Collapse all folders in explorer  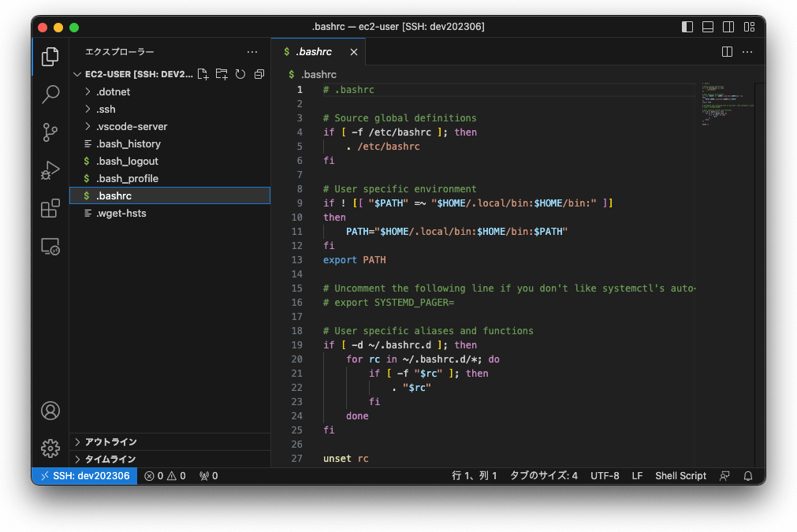259,74
